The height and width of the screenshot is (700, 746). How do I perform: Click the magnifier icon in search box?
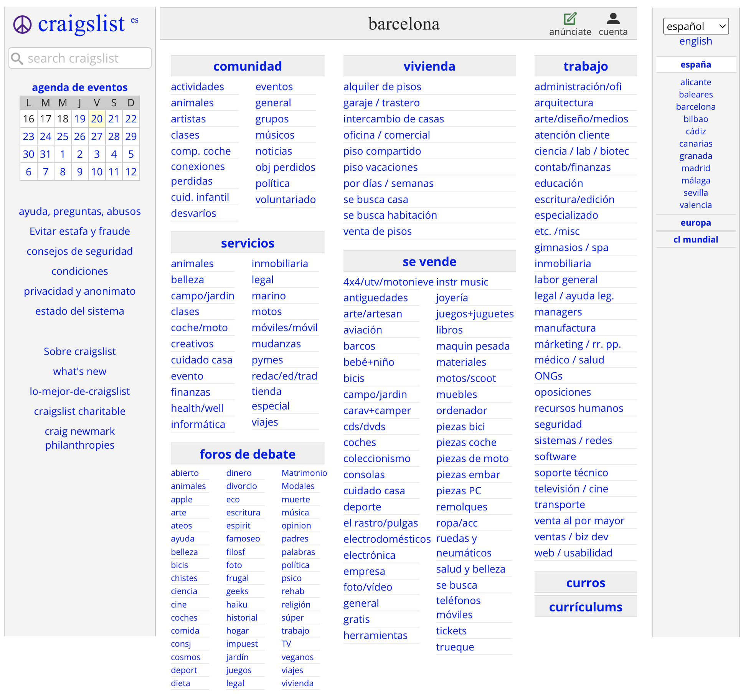tap(17, 58)
